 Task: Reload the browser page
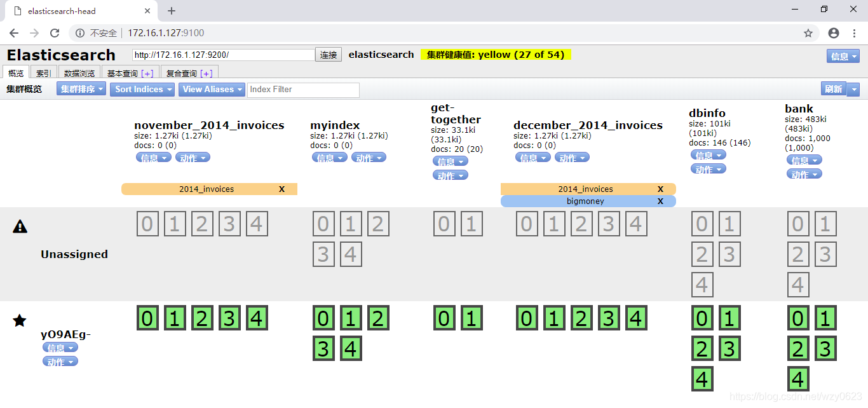click(x=55, y=33)
